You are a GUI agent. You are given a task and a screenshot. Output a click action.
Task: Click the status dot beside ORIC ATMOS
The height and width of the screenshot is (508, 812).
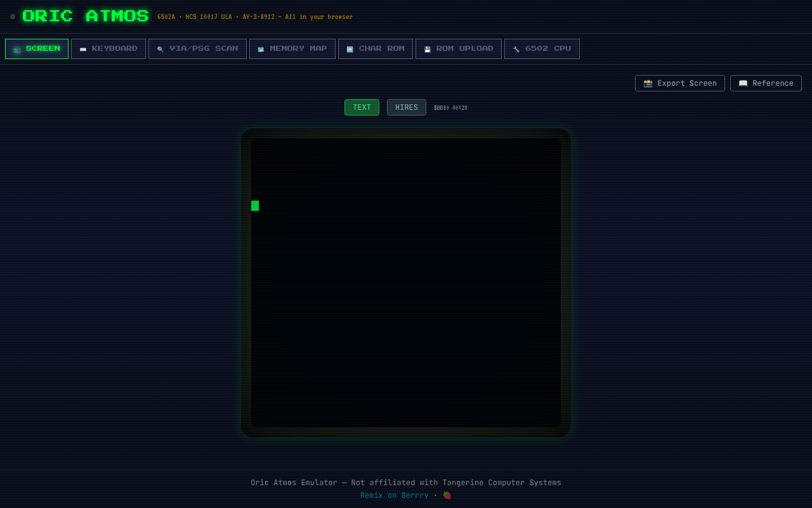pos(13,17)
